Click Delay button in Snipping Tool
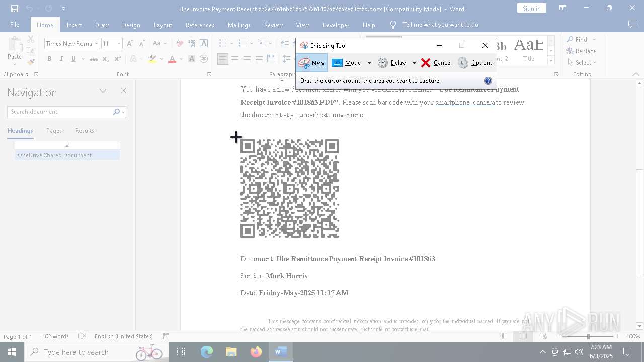Screen dimensions: 644x362 392,63
